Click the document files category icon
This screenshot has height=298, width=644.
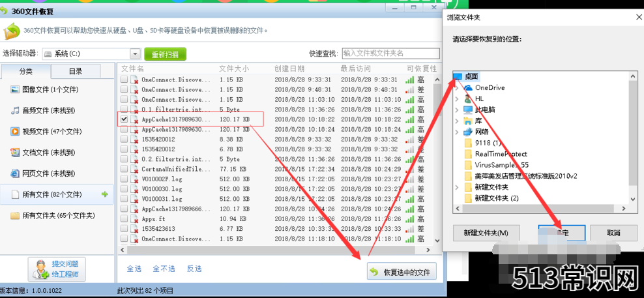[x=15, y=153]
